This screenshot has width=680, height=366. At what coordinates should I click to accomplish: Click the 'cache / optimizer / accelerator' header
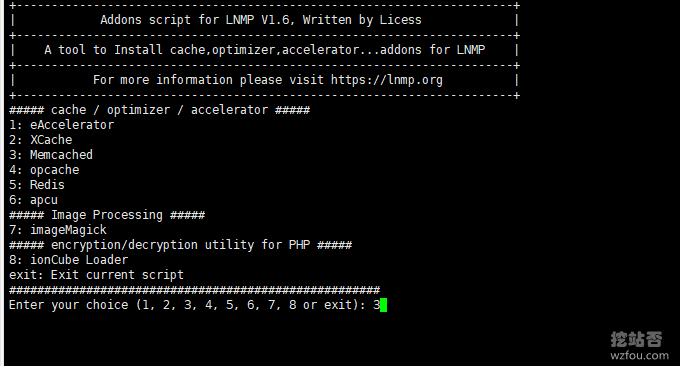[x=160, y=110]
